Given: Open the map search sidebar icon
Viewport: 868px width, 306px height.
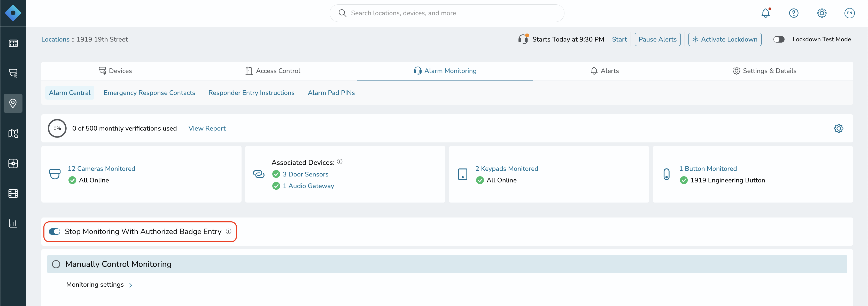Looking at the screenshot, I should coord(13,133).
